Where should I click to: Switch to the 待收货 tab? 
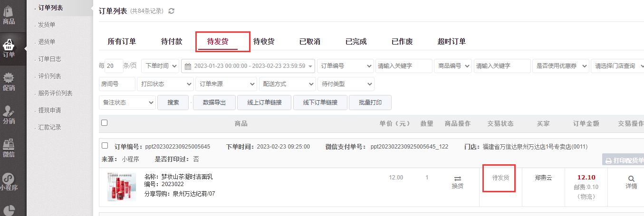264,42
